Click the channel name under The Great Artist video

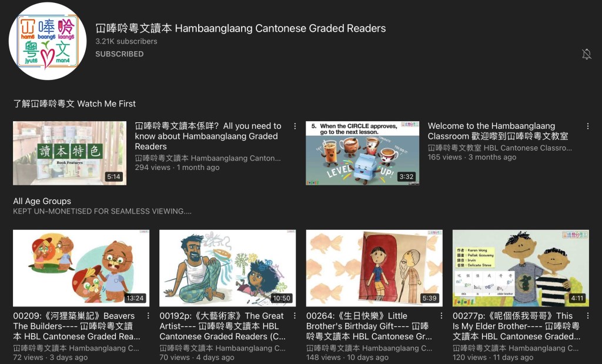pos(222,348)
